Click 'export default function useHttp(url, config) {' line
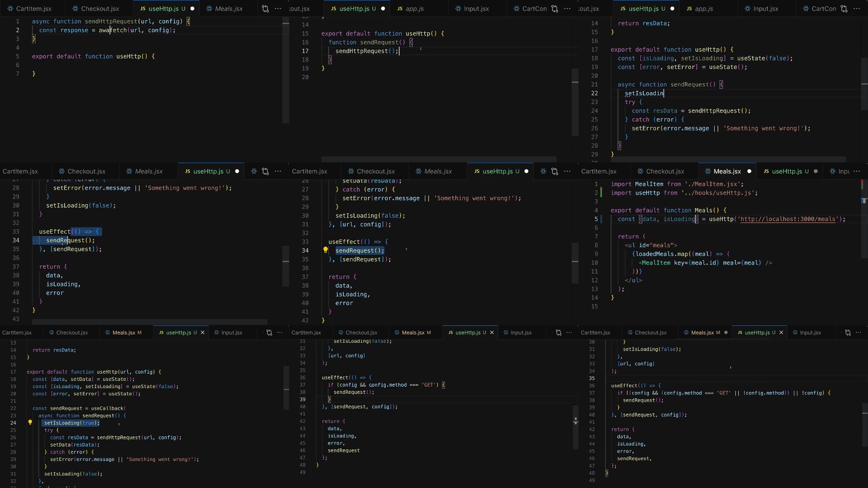Image resolution: width=868 pixels, height=488 pixels. (x=94, y=372)
